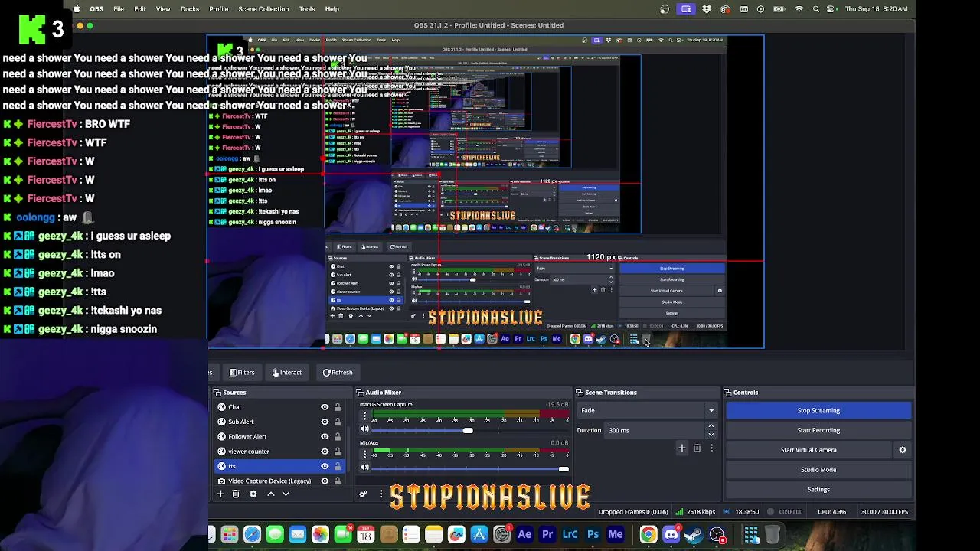Open the View menu
The height and width of the screenshot is (551, 980).
pyautogui.click(x=163, y=9)
